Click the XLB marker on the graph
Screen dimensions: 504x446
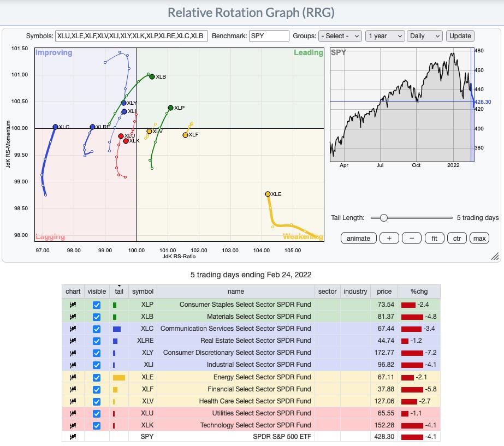pos(152,76)
